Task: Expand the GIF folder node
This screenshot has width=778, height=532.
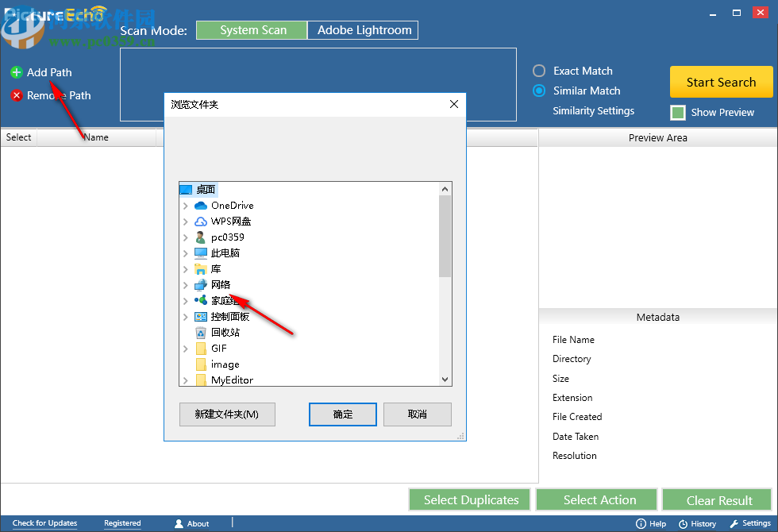Action: [186, 349]
